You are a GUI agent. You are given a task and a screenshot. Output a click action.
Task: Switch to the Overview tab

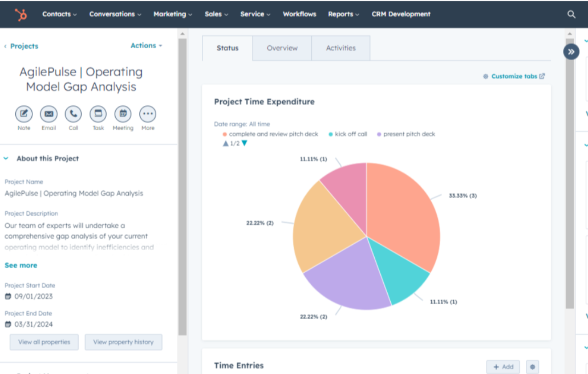coord(282,48)
